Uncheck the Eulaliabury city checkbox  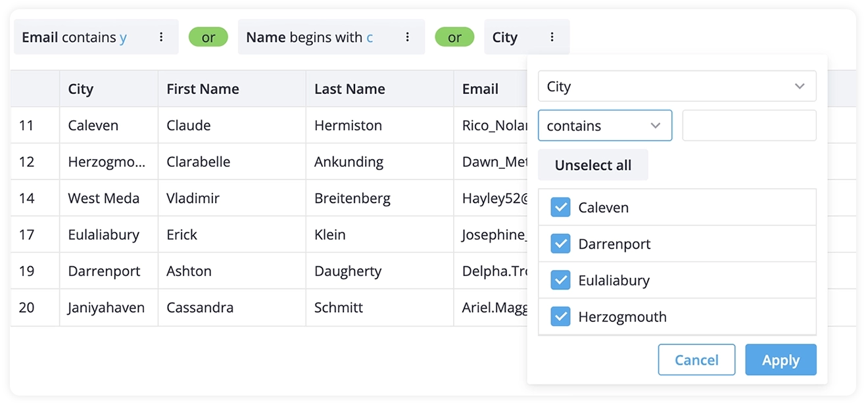pos(560,279)
